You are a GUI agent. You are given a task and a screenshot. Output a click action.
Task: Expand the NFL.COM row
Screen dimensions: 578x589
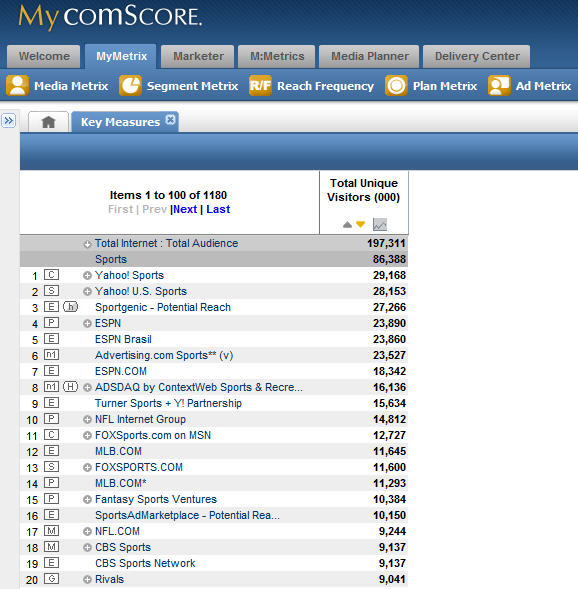[87, 532]
